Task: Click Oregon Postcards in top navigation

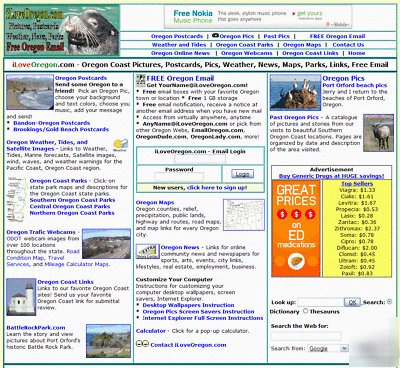Action: click(177, 36)
